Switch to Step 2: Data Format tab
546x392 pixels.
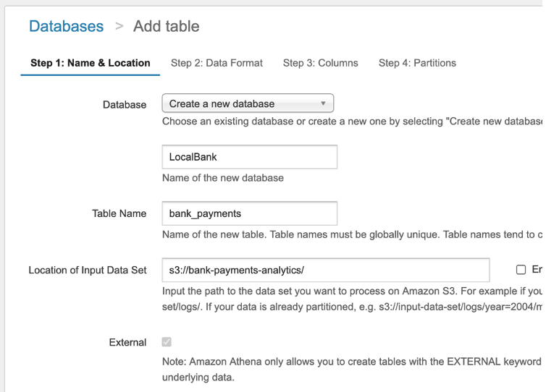[x=217, y=63]
